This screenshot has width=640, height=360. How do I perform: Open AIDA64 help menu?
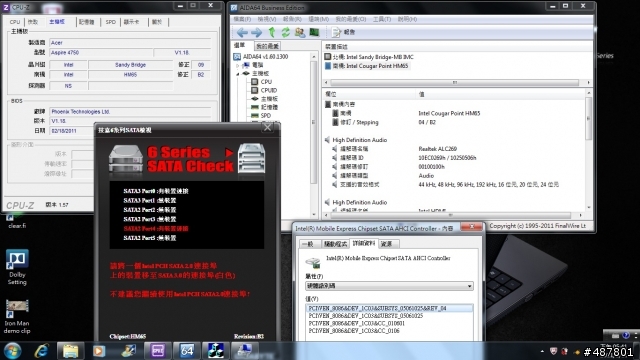coord(407,19)
